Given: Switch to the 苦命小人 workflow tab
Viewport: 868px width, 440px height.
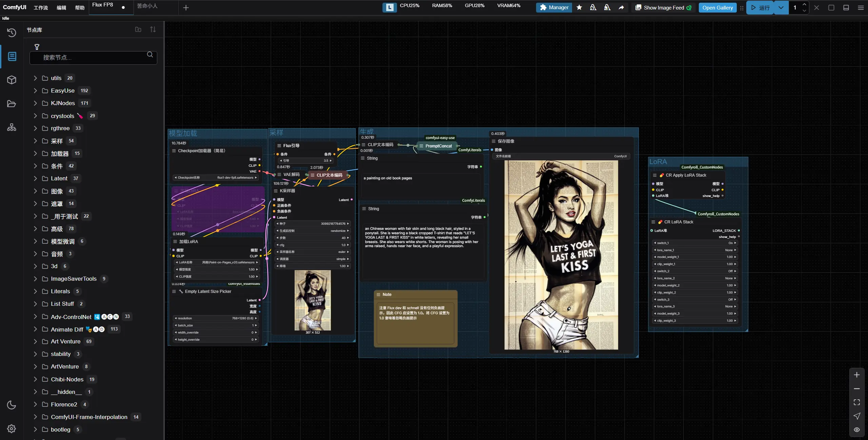Looking at the screenshot, I should pos(147,6).
